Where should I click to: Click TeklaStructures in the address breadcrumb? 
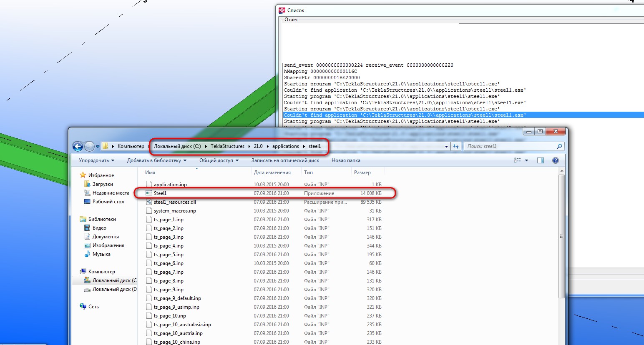pos(227,146)
